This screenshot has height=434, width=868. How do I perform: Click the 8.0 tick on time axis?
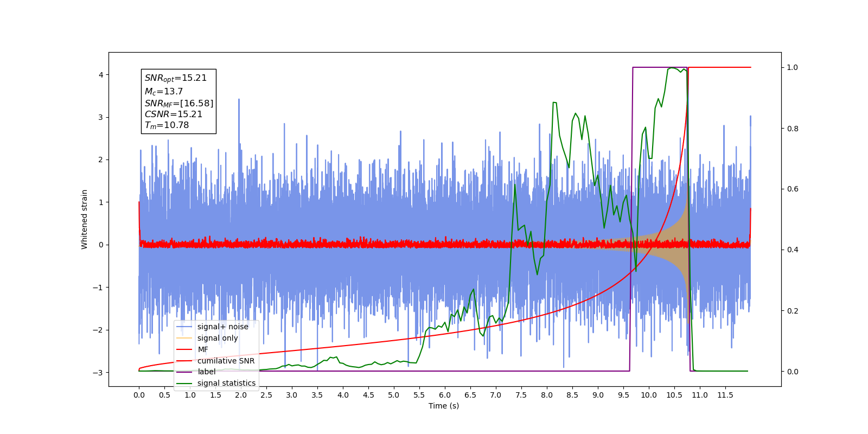tap(547, 395)
